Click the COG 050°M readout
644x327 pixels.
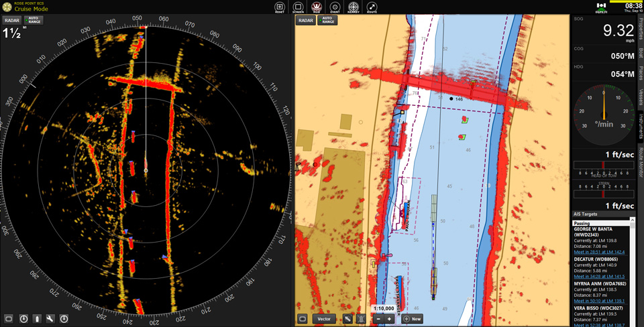[604, 54]
